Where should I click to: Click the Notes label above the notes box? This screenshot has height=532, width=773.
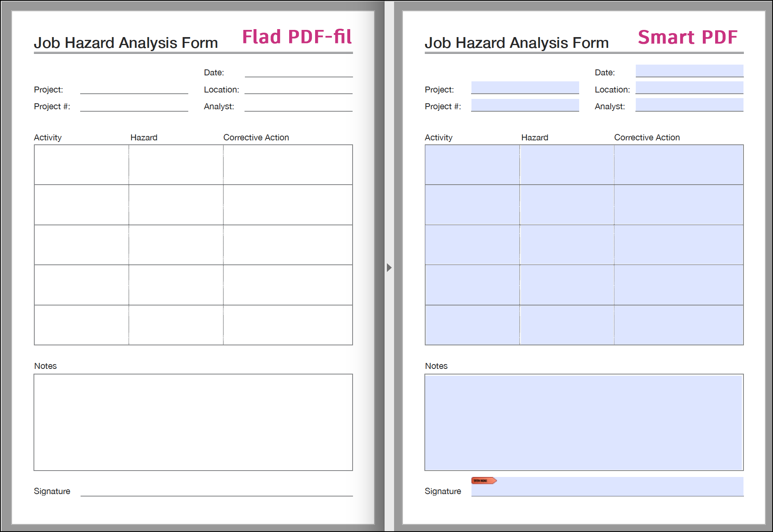(x=436, y=366)
